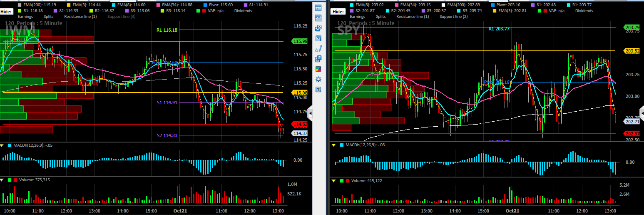Viewport: 644px width, 215px height.
Task: Toggle EMA(34) 203.15 legend on SPY chart
Action: [x=412, y=5]
